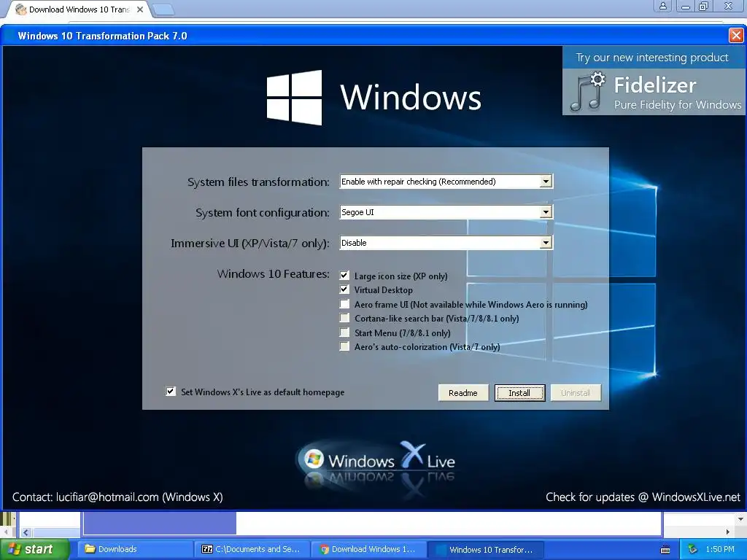Viewport: 747px width, 560px height.
Task: Click the 1:50 PM clock
Action: coord(720,549)
